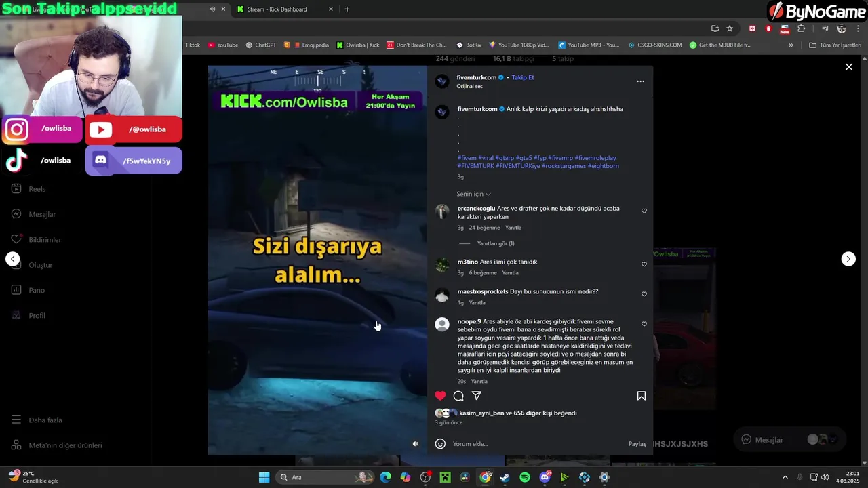Reply to m3tino's comment

(510, 272)
